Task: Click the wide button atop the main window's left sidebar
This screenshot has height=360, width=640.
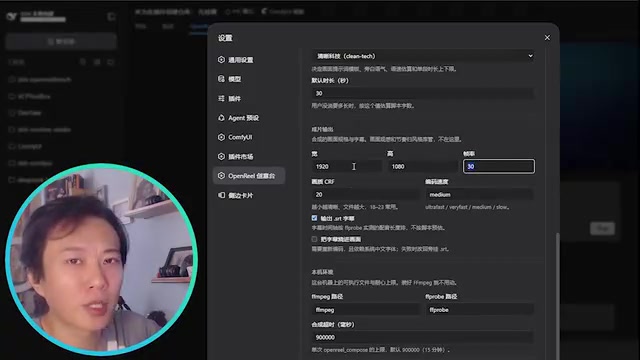Action: (x=61, y=42)
